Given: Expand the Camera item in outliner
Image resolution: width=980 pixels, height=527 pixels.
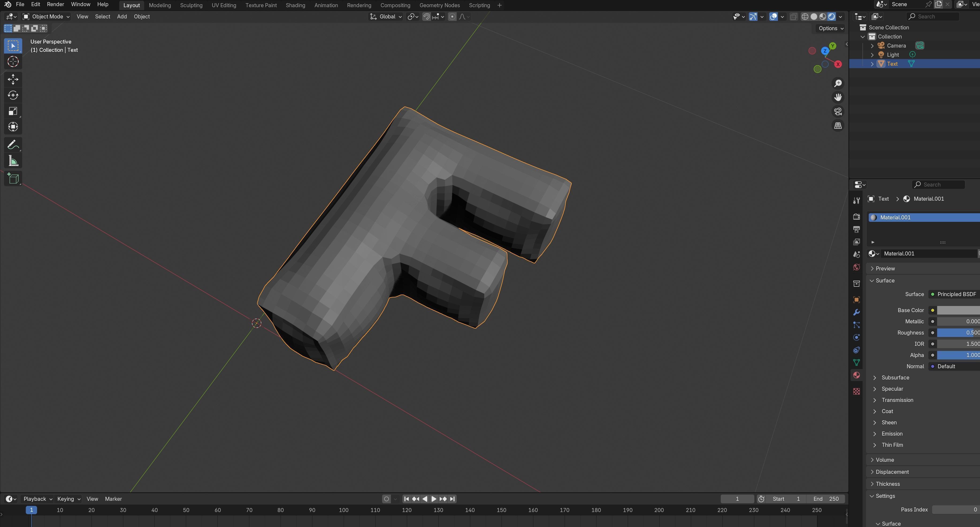Looking at the screenshot, I should point(872,46).
